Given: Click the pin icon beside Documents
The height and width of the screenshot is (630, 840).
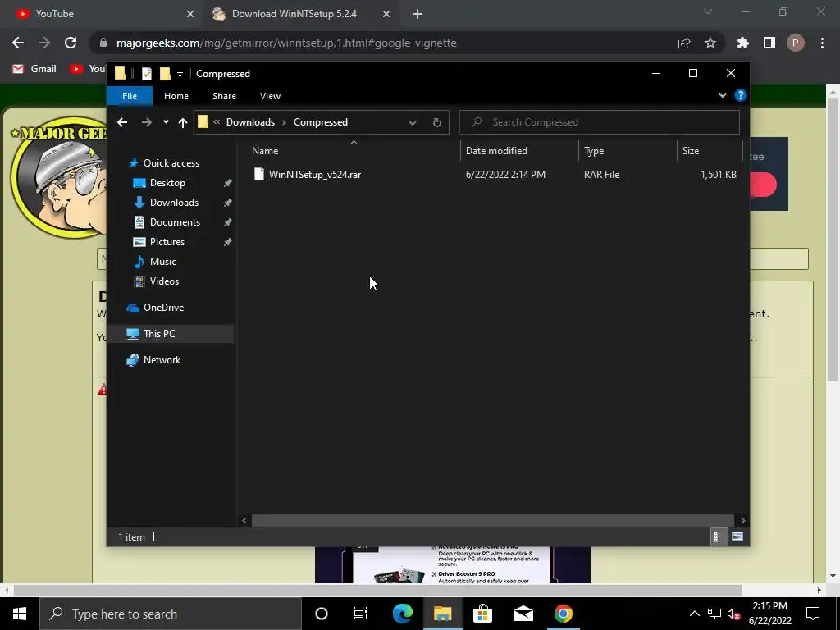Looking at the screenshot, I should 228,222.
